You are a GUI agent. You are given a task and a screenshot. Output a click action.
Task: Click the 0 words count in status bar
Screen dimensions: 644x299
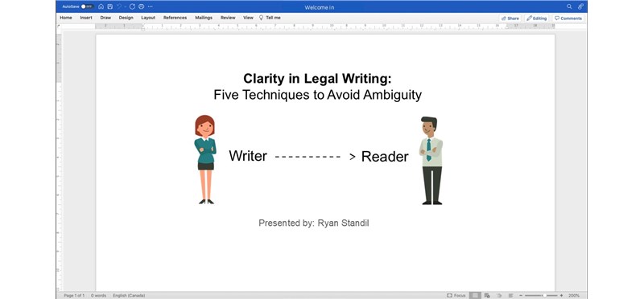point(98,295)
